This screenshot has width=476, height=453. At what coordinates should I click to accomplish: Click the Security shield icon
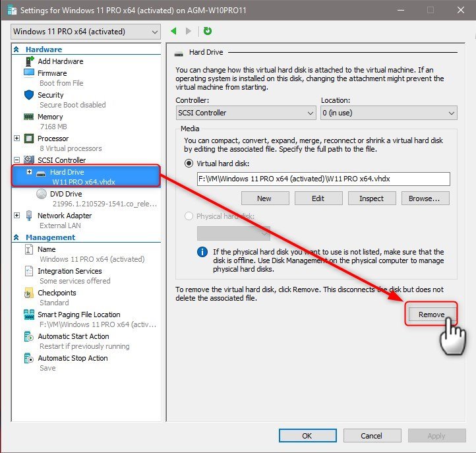click(x=29, y=95)
